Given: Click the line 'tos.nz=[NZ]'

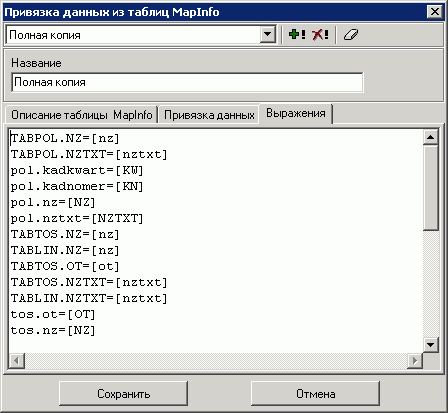Looking at the screenshot, I should [x=53, y=330].
